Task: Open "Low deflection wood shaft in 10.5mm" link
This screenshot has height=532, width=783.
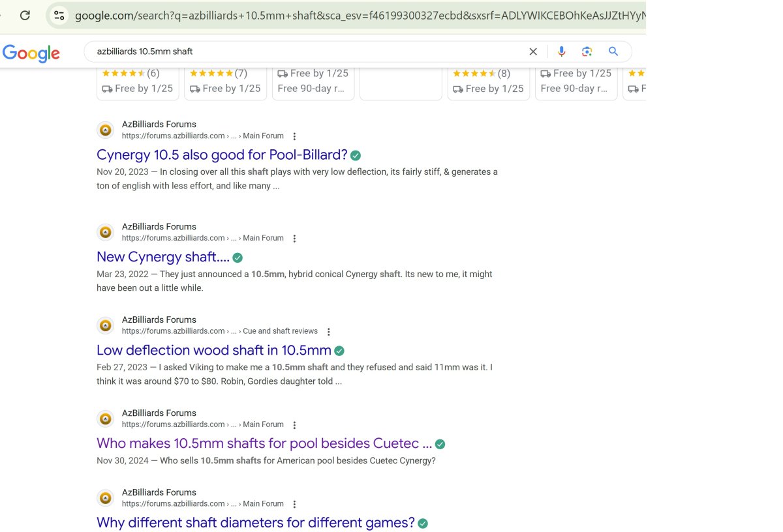Action: click(x=213, y=351)
